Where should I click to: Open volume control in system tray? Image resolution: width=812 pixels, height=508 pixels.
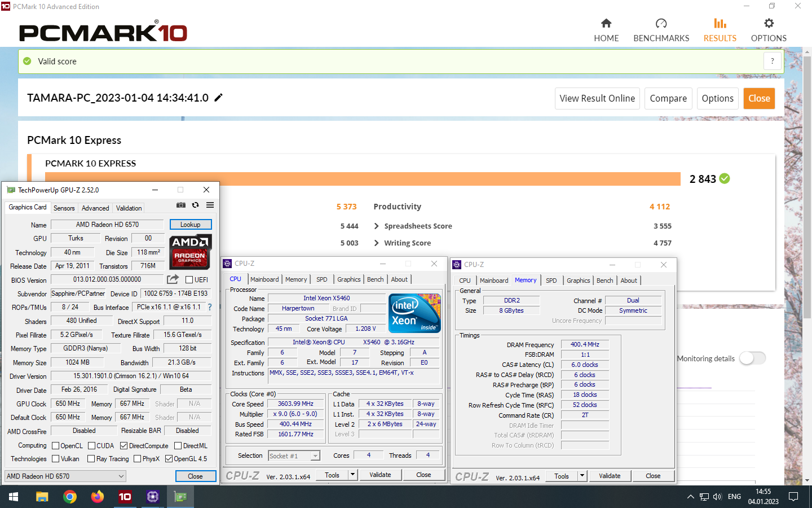click(x=717, y=497)
